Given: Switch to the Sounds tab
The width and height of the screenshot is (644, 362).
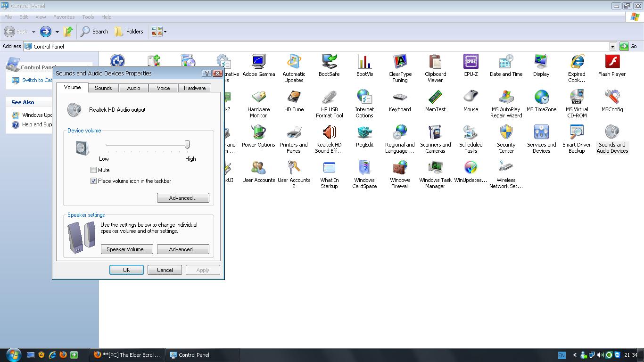Looking at the screenshot, I should tap(103, 88).
